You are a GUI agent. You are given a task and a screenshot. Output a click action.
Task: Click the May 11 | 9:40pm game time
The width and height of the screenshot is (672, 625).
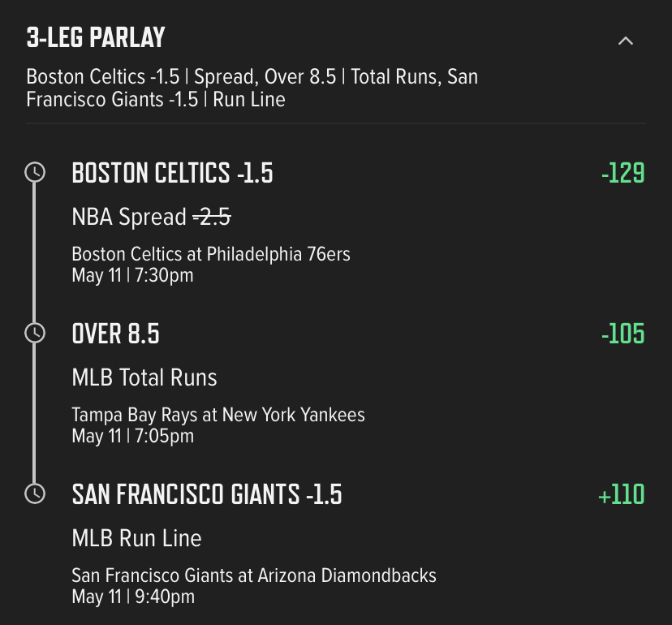[133, 597]
